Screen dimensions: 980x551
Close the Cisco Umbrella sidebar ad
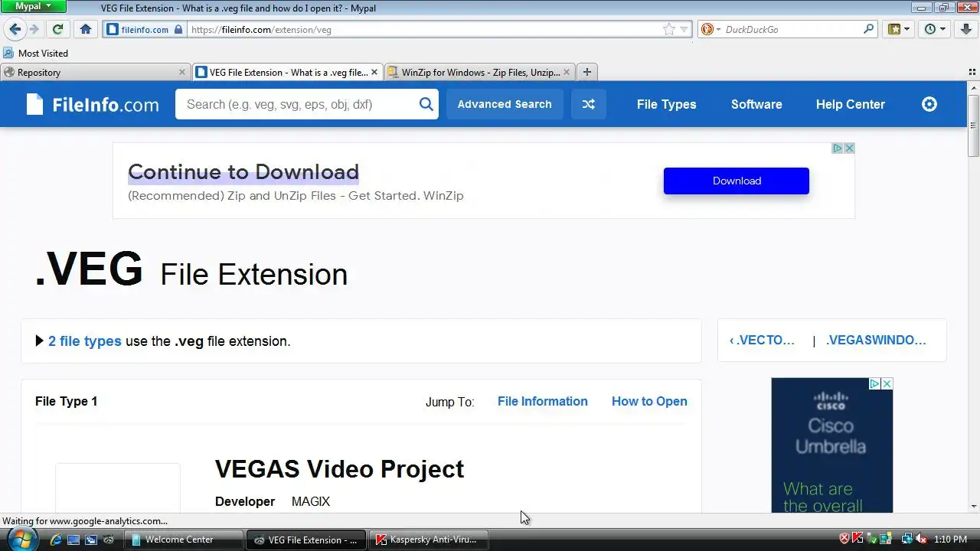point(887,384)
